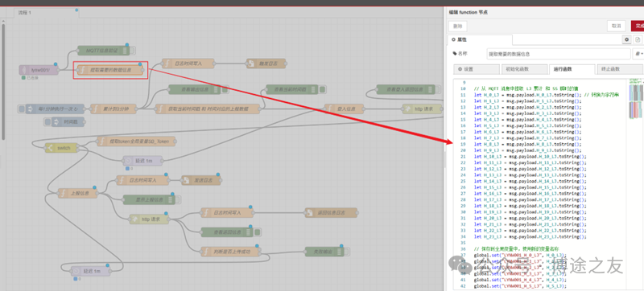The image size is (644, 291).
Task: Click comment line 保存到全局变量中
Action: 516,248
